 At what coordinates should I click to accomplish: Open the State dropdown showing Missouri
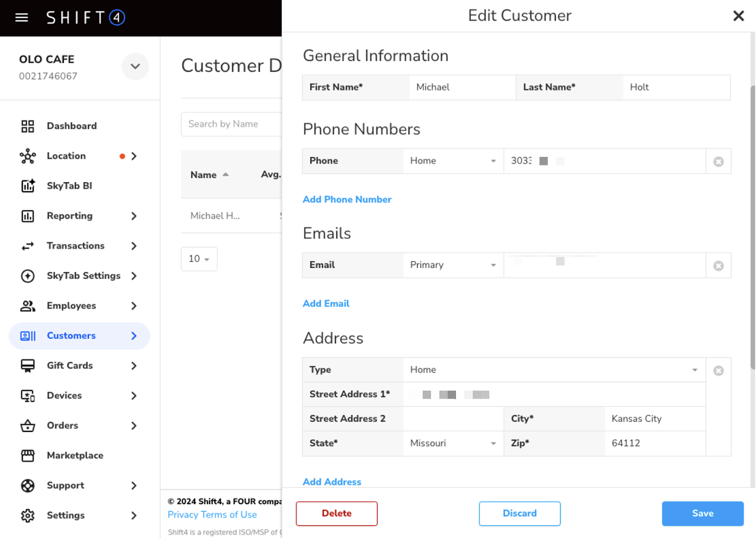pos(453,444)
